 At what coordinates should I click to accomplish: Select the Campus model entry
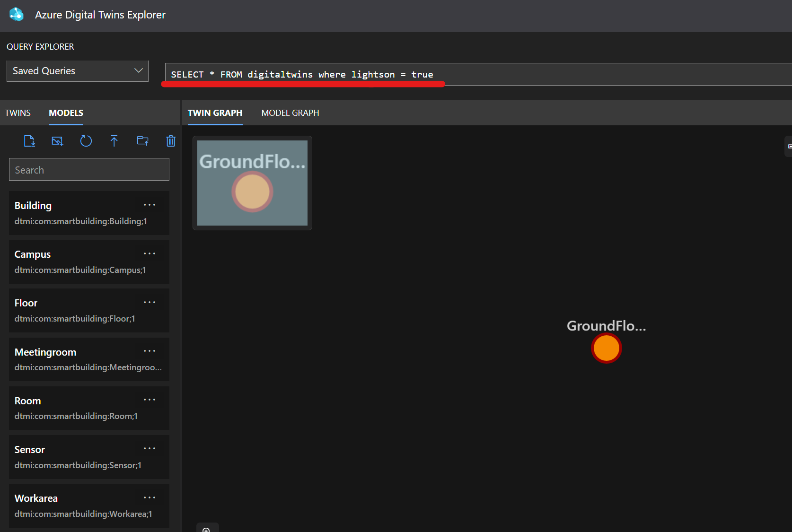click(x=89, y=262)
